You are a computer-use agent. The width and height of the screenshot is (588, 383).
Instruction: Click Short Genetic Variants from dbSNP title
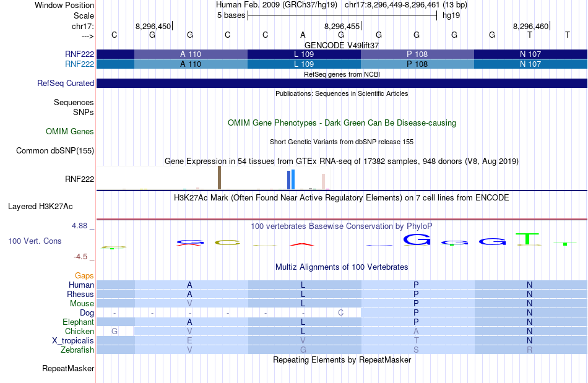click(342, 142)
